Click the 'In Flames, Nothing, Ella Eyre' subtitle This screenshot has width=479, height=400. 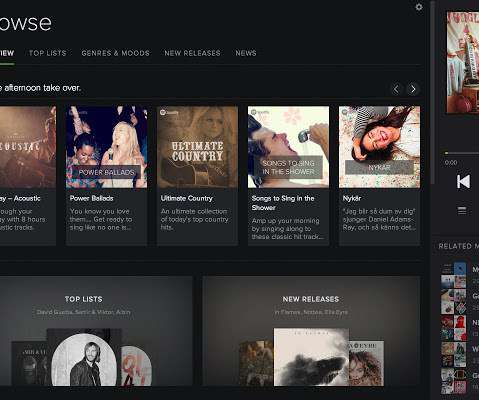coord(311,312)
